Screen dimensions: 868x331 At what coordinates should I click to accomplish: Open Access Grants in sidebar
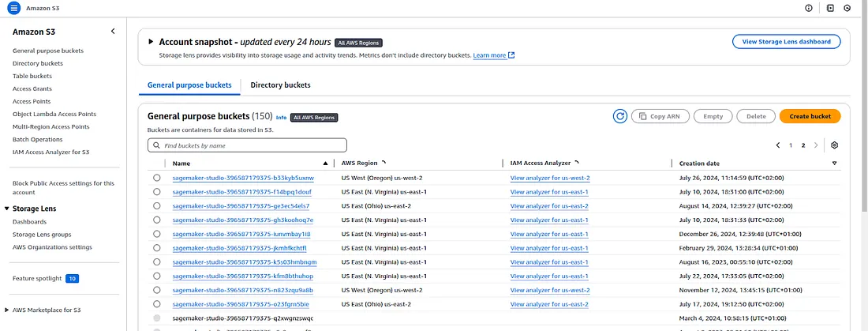[x=32, y=88]
